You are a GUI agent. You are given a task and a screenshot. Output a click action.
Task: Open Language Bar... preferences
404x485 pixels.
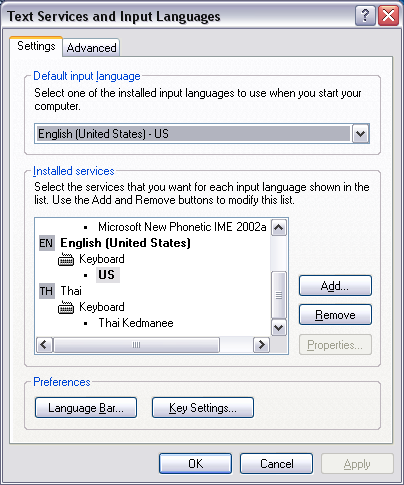86,407
